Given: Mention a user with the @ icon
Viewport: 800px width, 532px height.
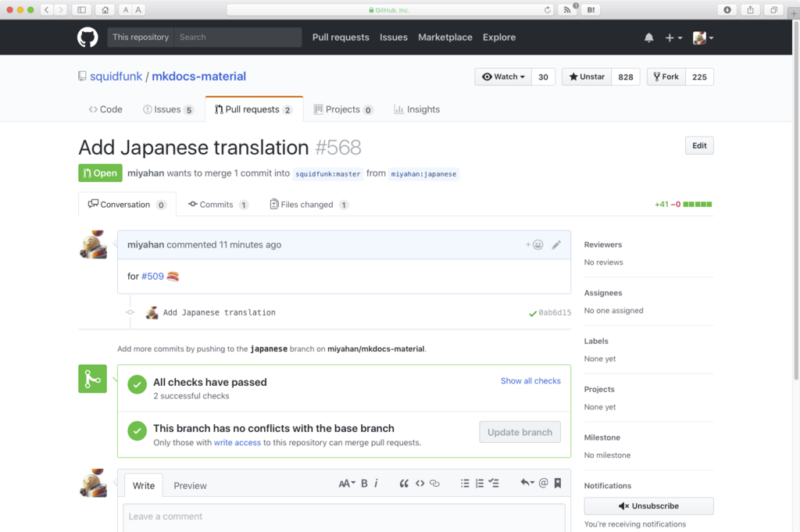Looking at the screenshot, I should pos(544,483).
